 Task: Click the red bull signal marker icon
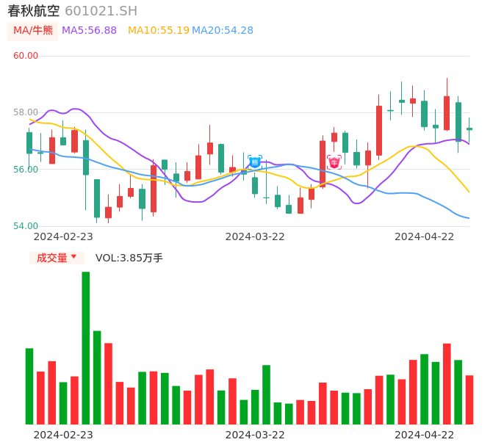334,162
